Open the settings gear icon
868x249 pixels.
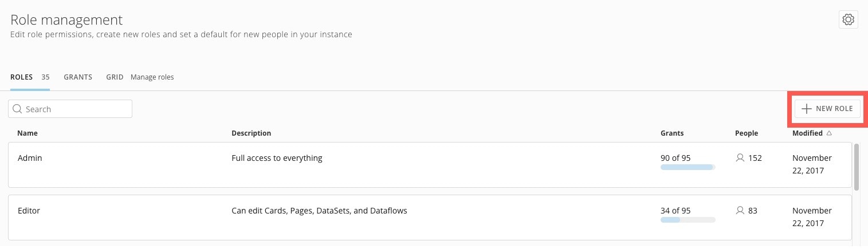pyautogui.click(x=848, y=19)
